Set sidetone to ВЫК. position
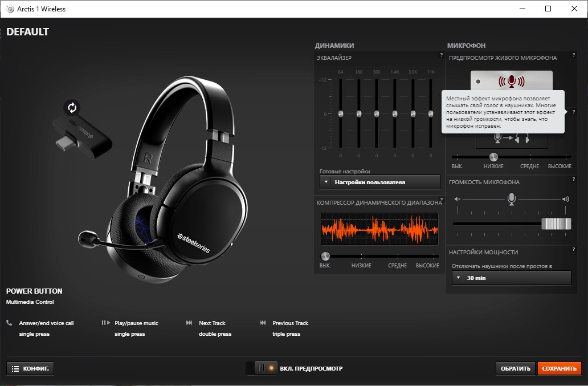This screenshot has height=386, width=588. [x=457, y=166]
